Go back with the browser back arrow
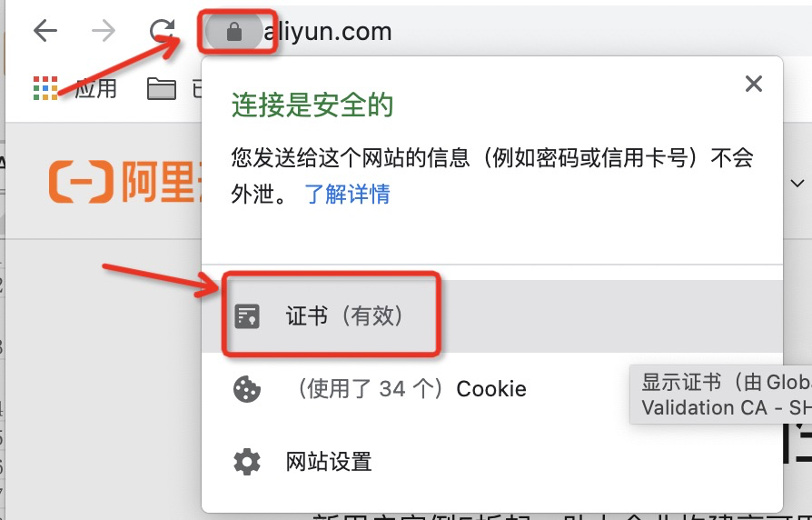The height and width of the screenshot is (520, 812). pos(45,31)
